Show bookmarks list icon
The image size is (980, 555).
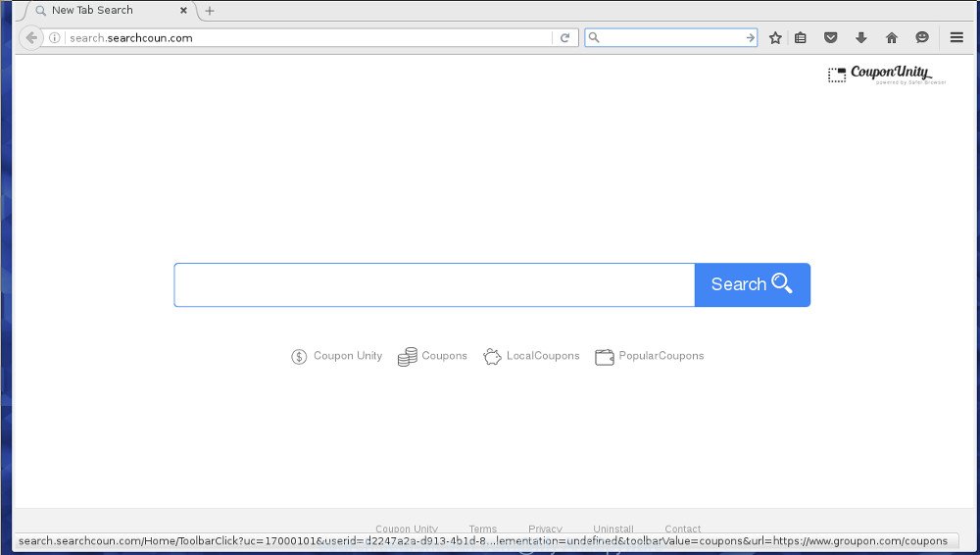(800, 37)
